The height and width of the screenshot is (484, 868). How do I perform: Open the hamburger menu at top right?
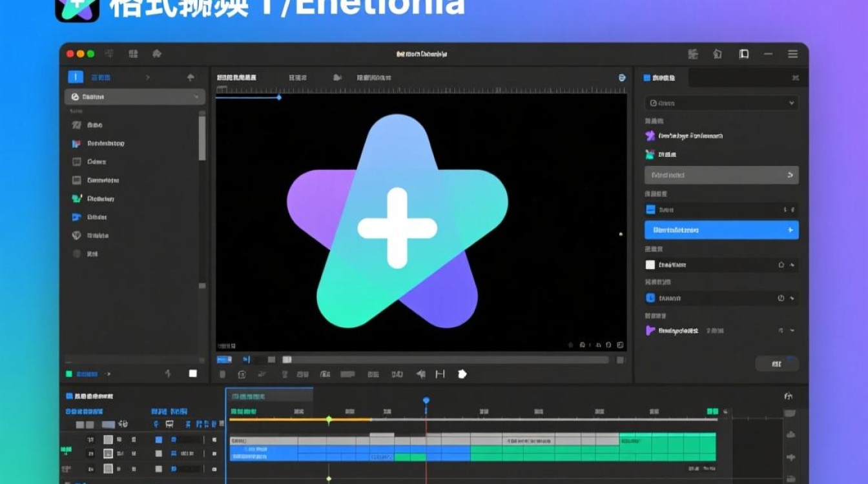click(792, 54)
